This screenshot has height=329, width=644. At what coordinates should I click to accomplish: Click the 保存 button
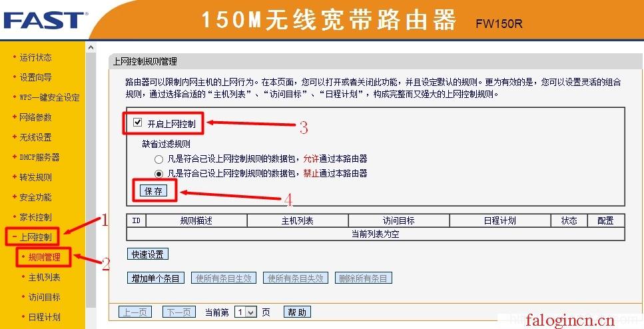pos(154,191)
